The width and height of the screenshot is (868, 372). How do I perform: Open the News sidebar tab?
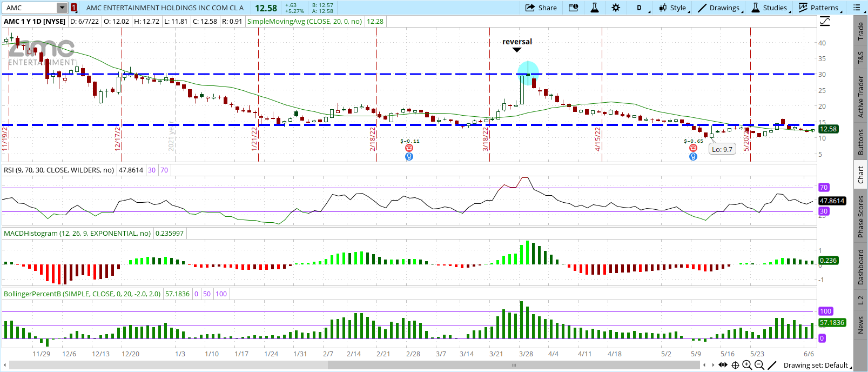tap(861, 325)
